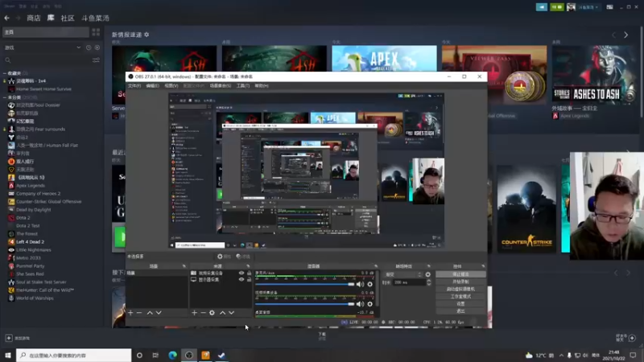Click the filters button above sources panel
The height and width of the screenshot is (362, 644).
(x=243, y=257)
